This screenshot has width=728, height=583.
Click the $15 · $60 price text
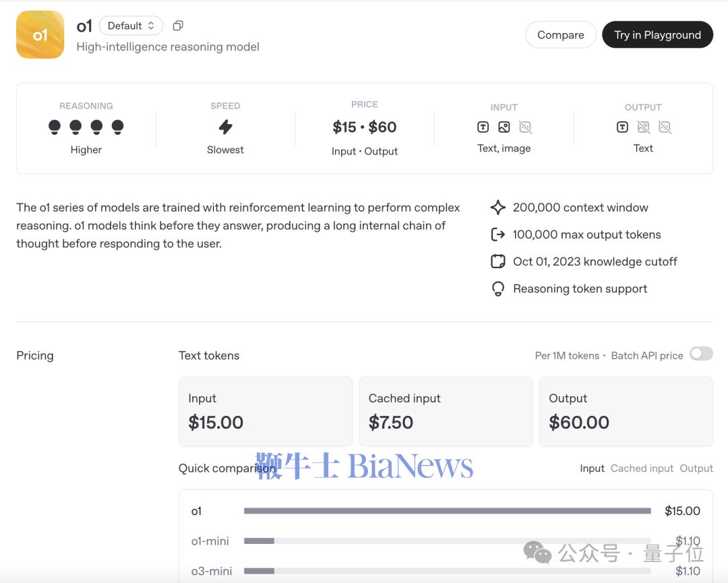click(x=365, y=127)
